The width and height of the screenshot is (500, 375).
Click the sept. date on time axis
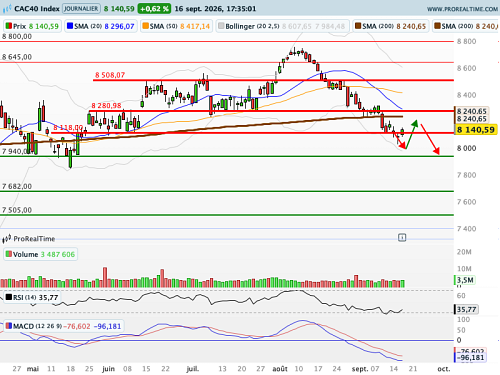click(360, 369)
